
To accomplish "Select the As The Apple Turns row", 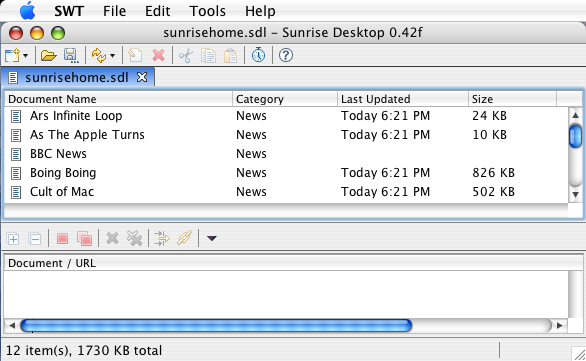I will (286, 135).
